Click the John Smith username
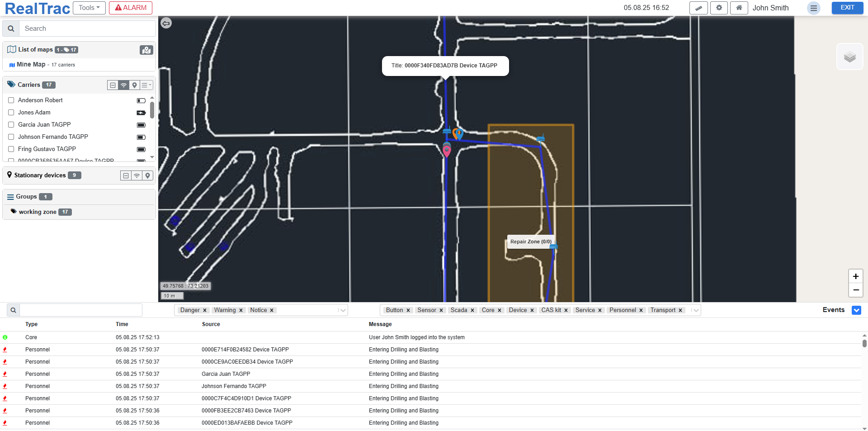Screen dimensions: 868x431 [770, 8]
